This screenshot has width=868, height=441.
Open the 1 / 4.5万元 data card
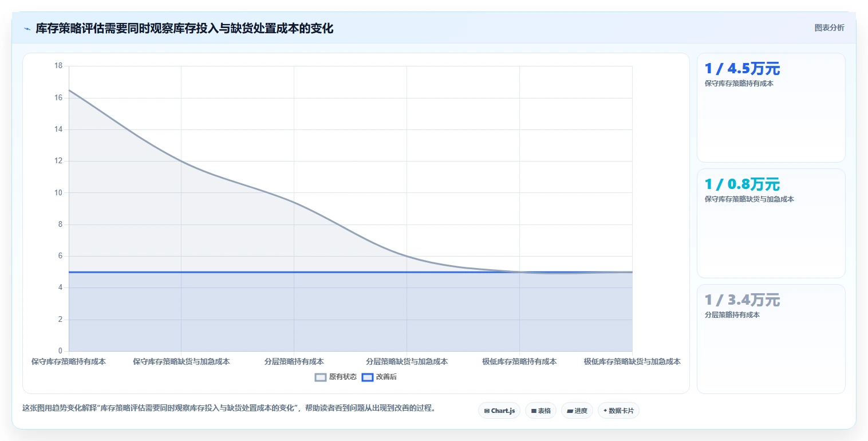coord(771,108)
